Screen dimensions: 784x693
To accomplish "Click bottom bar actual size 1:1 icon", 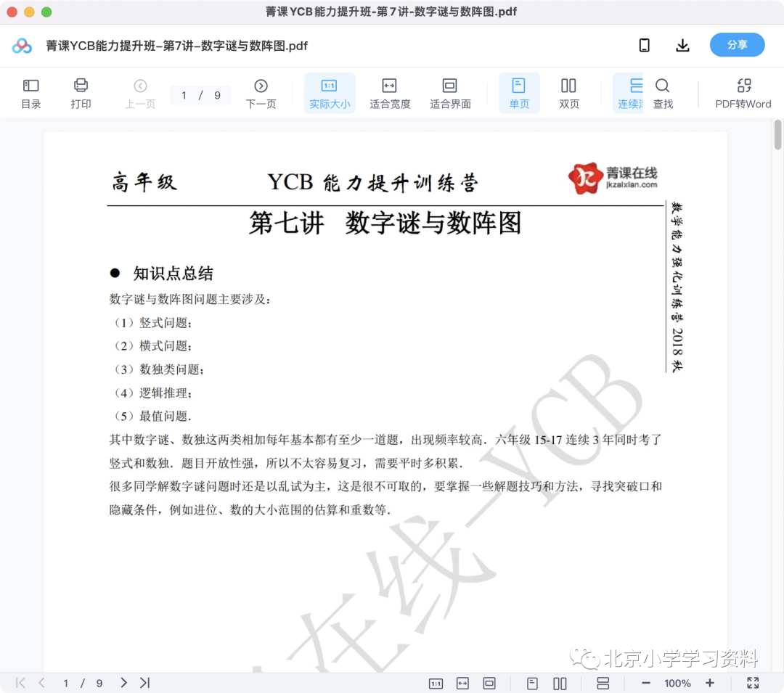I will click(436, 683).
